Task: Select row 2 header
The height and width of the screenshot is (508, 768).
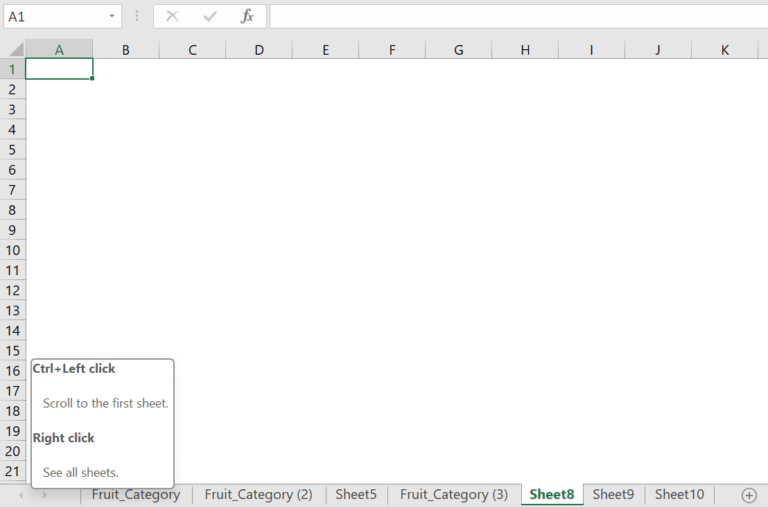Action: point(13,89)
